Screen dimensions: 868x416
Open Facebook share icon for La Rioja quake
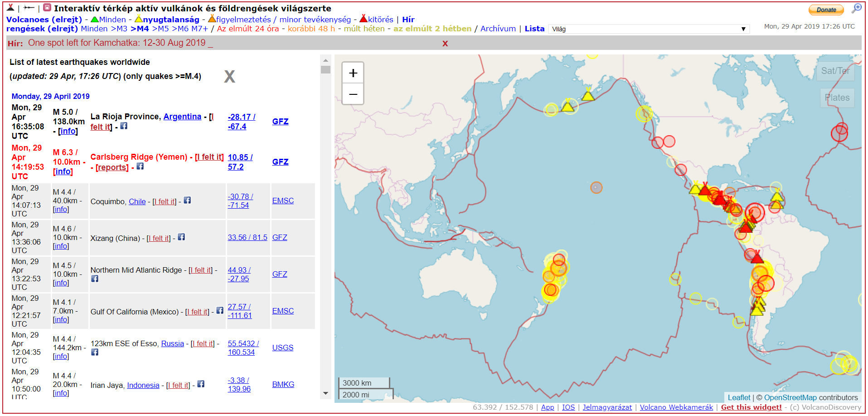coord(124,126)
